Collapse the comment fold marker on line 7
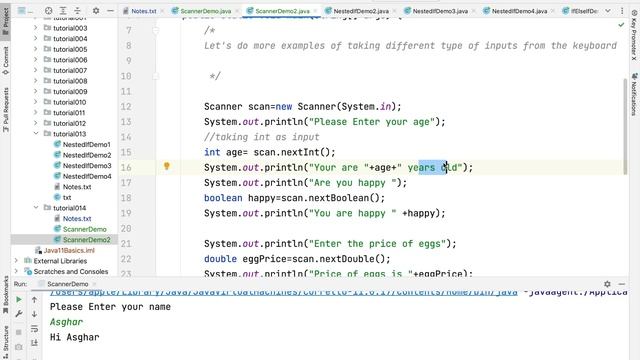 click(156, 30)
